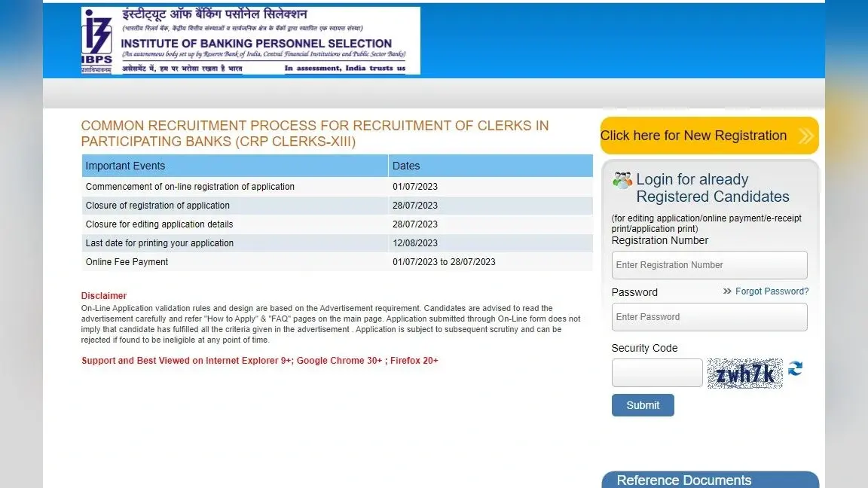Click 'Login for already Registered Candidates' heading
This screenshot has width=868, height=488.
713,188
